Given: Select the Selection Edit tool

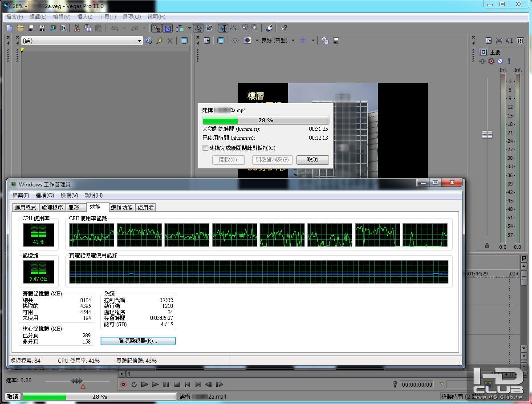Looking at the screenshot, I should pyautogui.click(x=244, y=28).
